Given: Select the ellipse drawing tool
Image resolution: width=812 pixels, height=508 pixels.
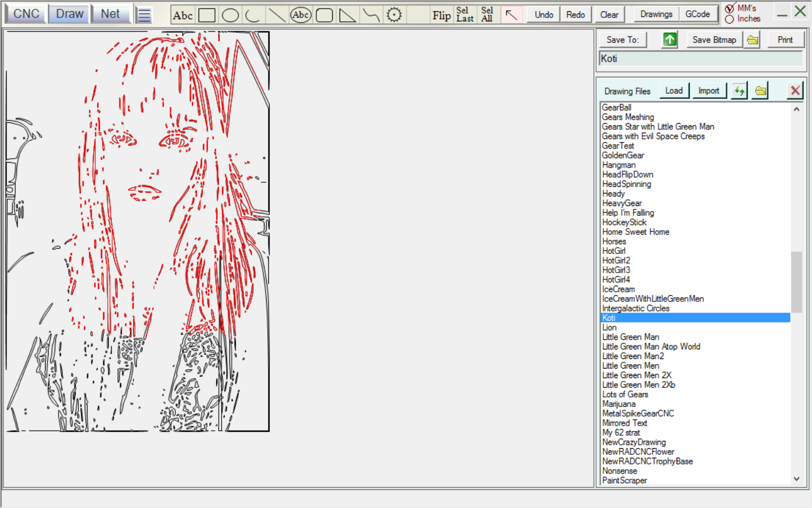Looking at the screenshot, I should click(x=230, y=15).
